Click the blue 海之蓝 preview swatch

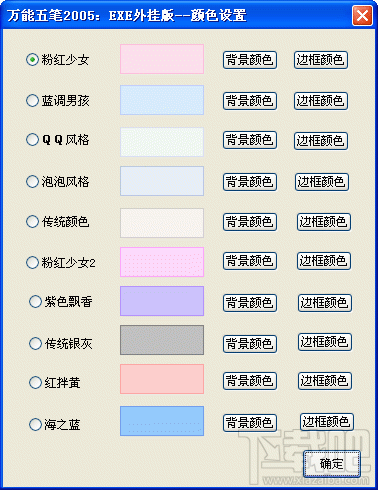coord(162,421)
